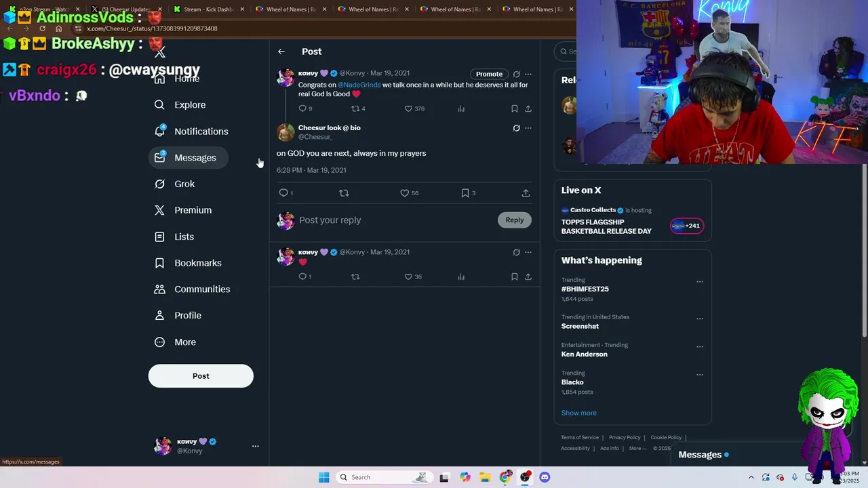Reply icon with 1 on Cheesur post
The height and width of the screenshot is (488, 868).
pyautogui.click(x=286, y=193)
